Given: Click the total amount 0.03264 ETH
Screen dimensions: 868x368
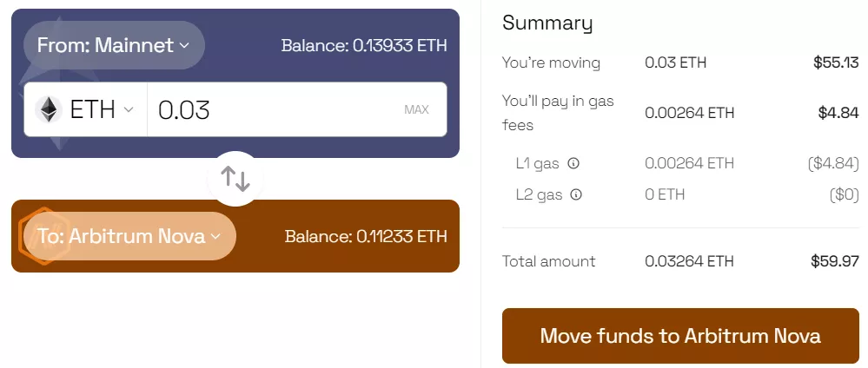Looking at the screenshot, I should [689, 261].
